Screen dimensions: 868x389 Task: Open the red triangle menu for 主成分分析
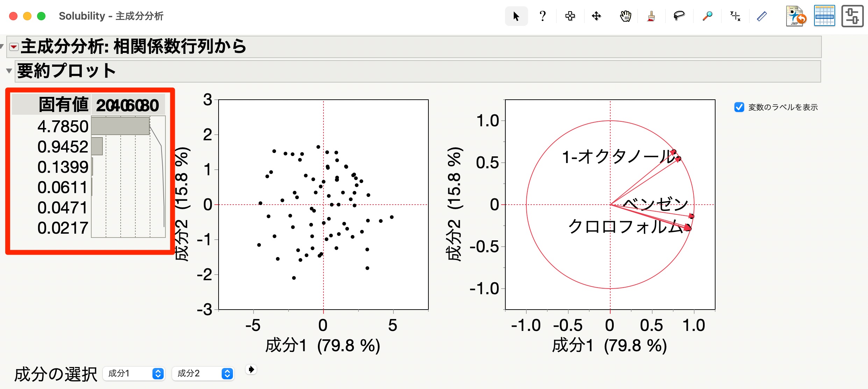click(x=14, y=47)
